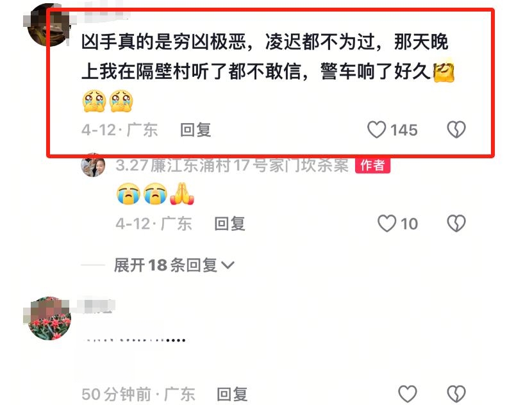Open the author's small profile avatar
Image resolution: width=532 pixels, height=405 pixels.
93,165
